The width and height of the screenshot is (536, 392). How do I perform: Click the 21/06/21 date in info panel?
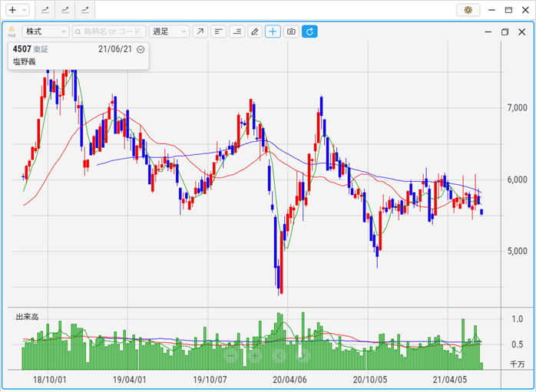tap(115, 49)
